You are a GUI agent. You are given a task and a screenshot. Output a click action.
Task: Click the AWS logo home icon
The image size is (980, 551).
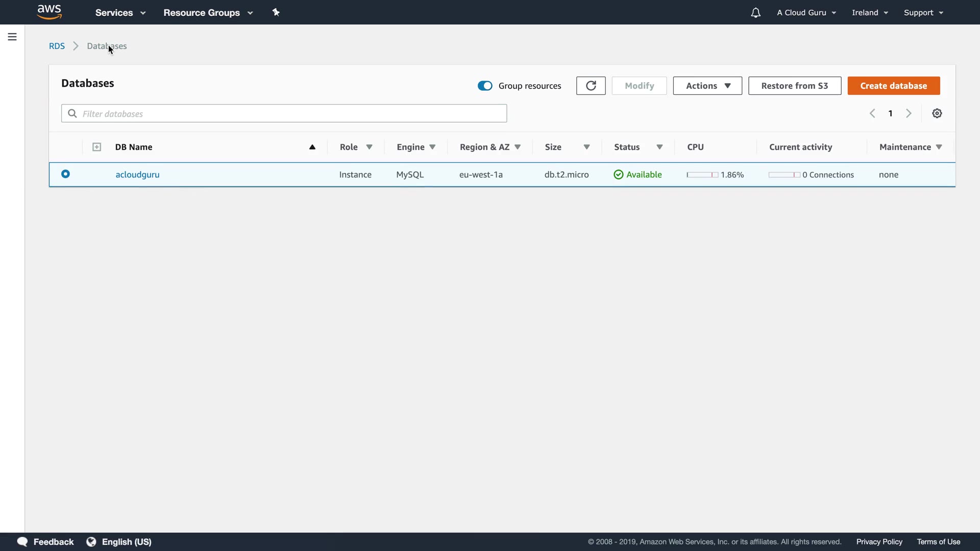[50, 12]
